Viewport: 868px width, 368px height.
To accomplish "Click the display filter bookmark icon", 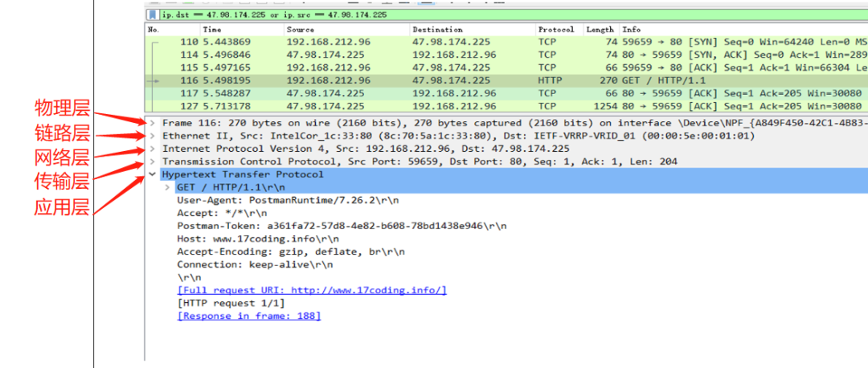I will tap(152, 14).
